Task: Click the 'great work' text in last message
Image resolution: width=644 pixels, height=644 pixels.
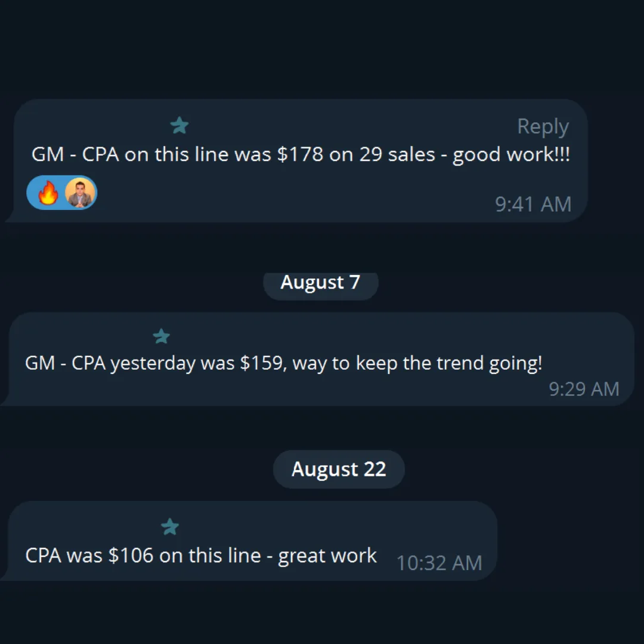Action: pos(327,556)
